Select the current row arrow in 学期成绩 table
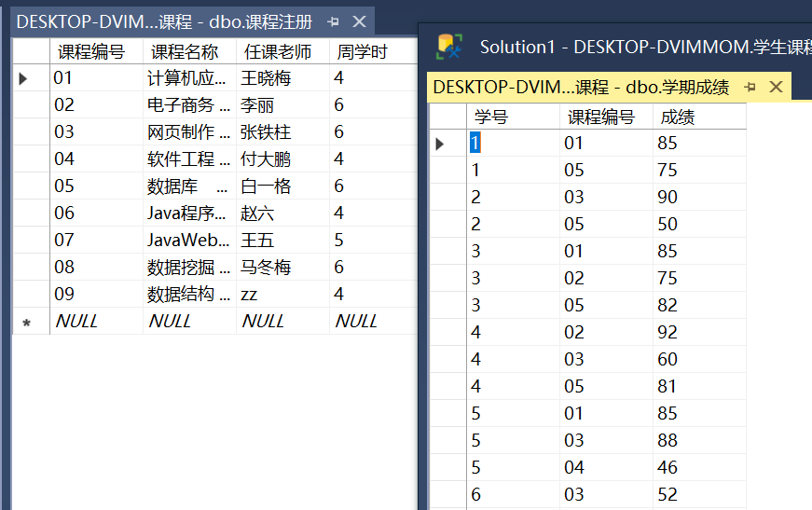This screenshot has width=812, height=510. click(440, 144)
